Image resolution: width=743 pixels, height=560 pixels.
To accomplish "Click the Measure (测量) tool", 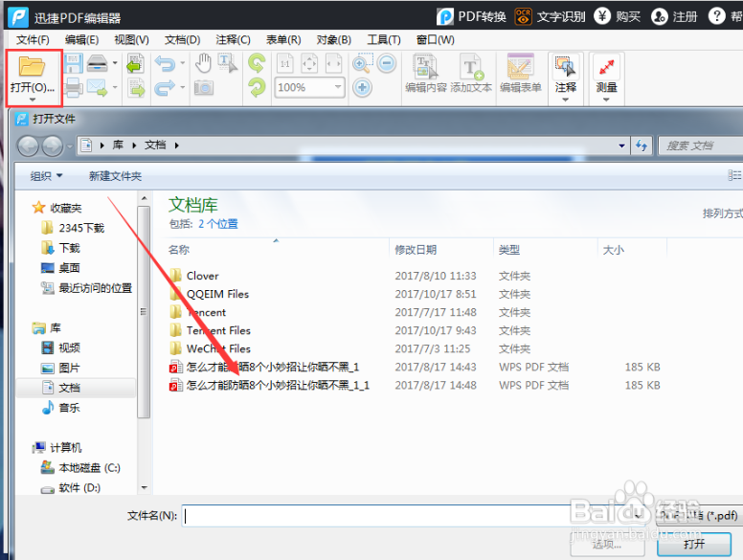I will coord(606,74).
